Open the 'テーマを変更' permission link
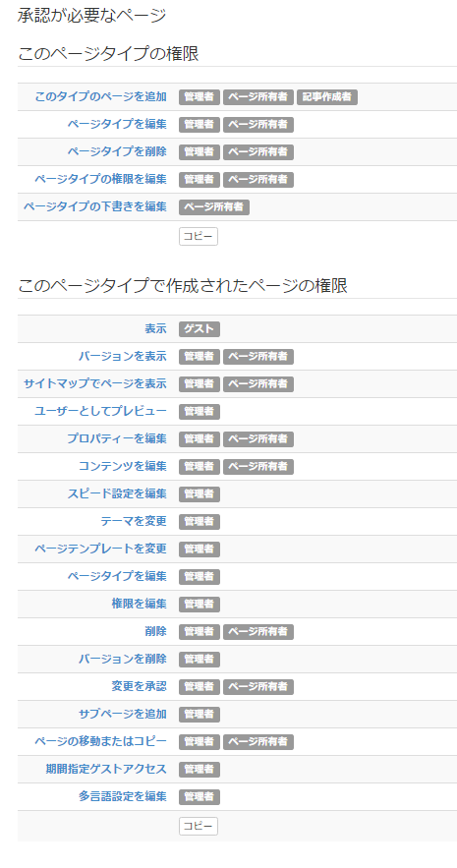Screen dimensions: 457x868 pos(134,521)
